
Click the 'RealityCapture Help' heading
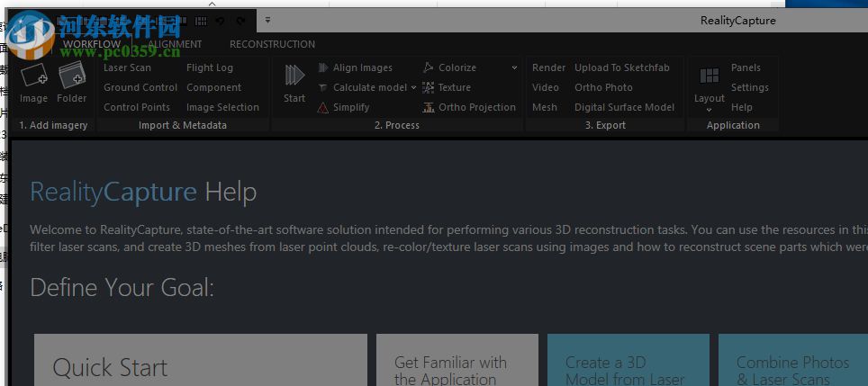(x=143, y=192)
